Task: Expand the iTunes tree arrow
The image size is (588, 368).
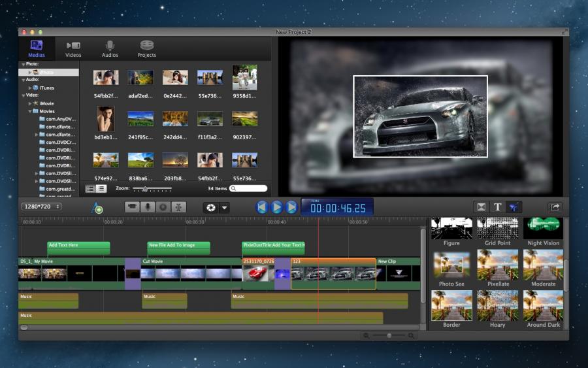Action: (x=30, y=88)
